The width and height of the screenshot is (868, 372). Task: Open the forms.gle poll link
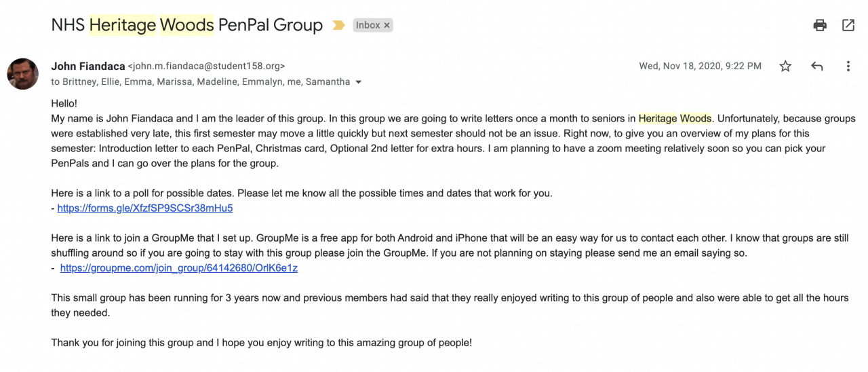(x=145, y=208)
